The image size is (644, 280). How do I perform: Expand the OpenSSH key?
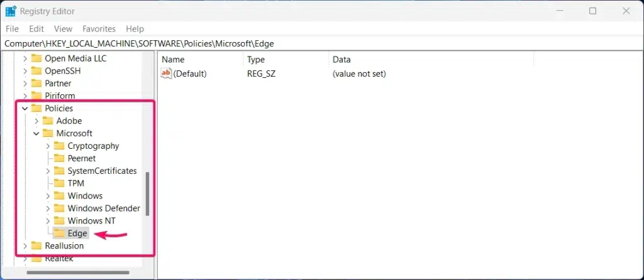click(x=25, y=71)
